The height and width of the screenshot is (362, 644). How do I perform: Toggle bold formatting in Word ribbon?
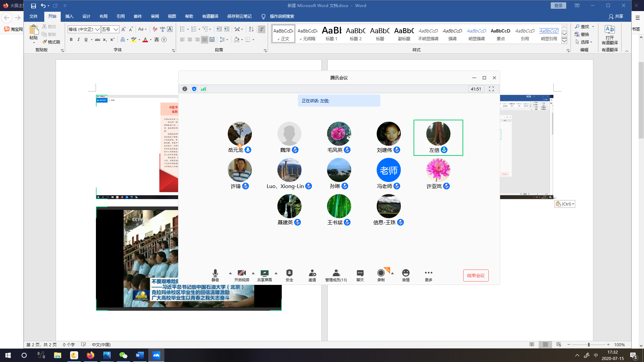point(71,40)
